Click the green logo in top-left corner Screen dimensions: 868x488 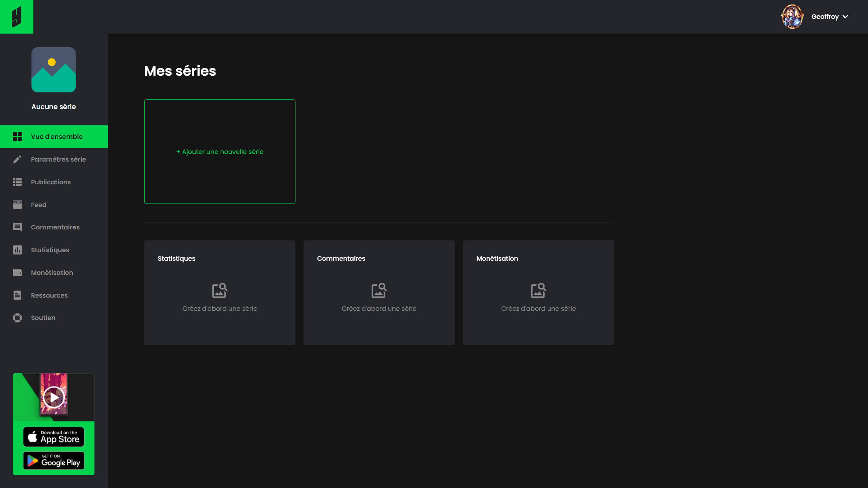16,17
